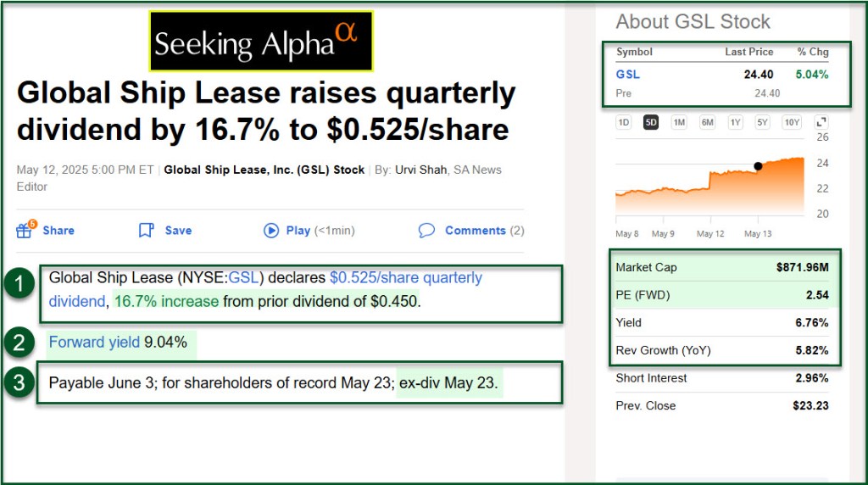Select the 5D chart range
The width and height of the screenshot is (868, 485).
(651, 122)
